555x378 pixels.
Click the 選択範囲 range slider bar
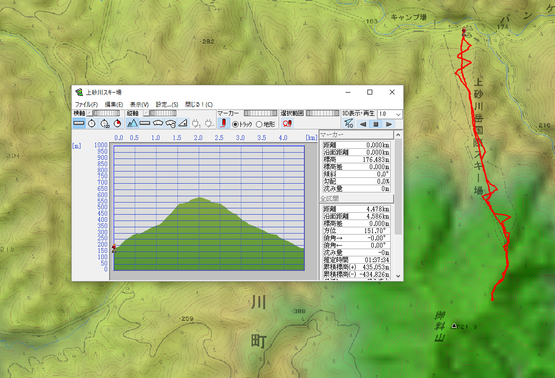point(322,113)
